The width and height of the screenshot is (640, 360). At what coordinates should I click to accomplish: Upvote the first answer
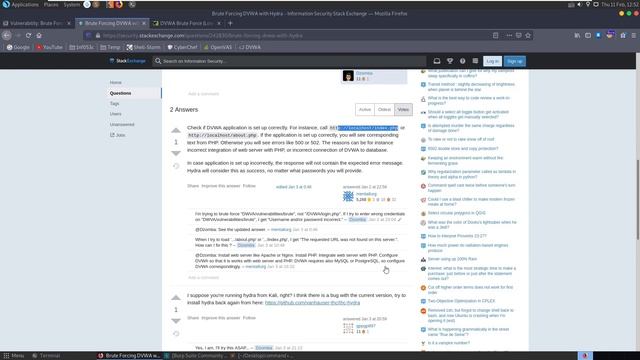[x=176, y=131]
